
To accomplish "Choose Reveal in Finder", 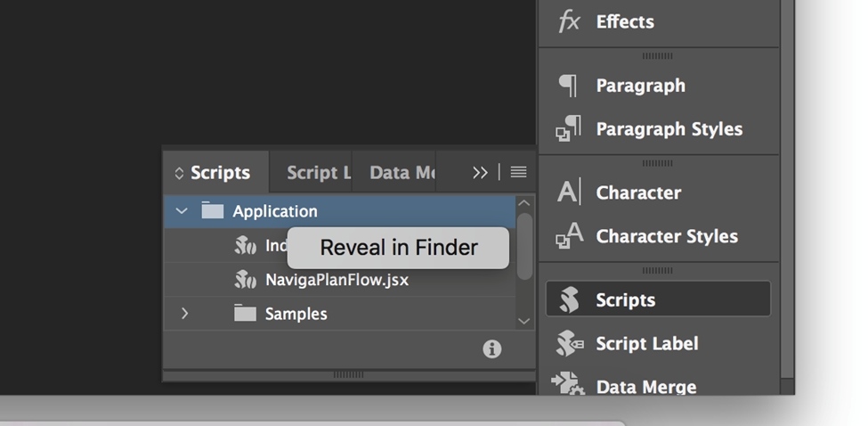I will pos(398,248).
